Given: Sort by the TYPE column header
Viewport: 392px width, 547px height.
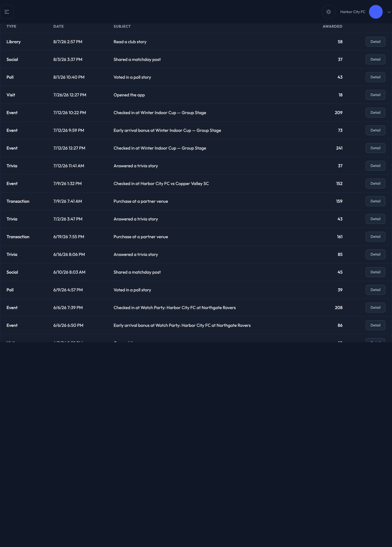Looking at the screenshot, I should tap(11, 26).
